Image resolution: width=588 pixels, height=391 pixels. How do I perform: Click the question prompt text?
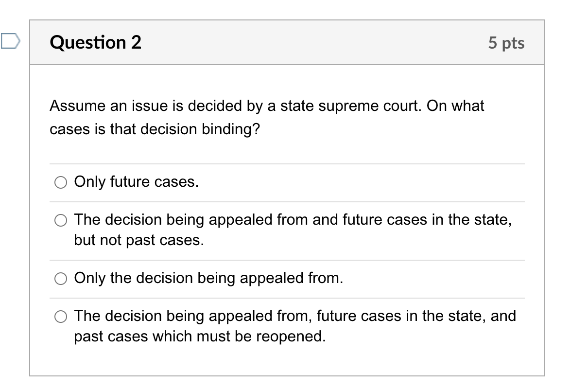click(267, 117)
